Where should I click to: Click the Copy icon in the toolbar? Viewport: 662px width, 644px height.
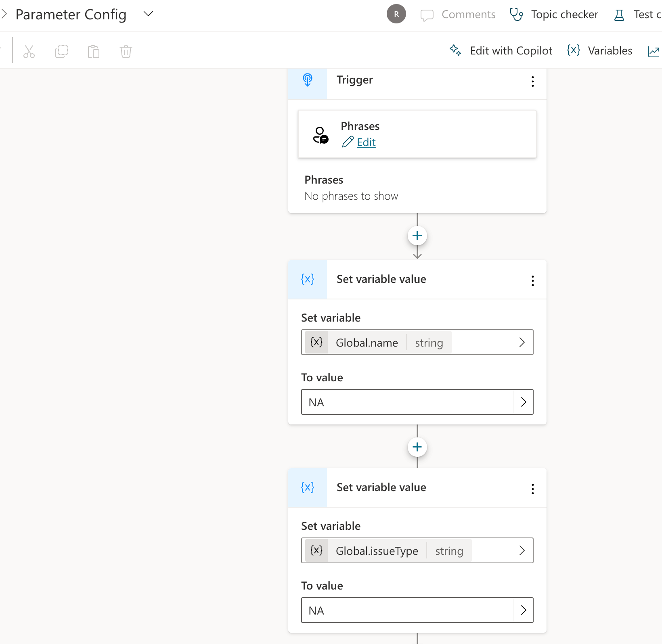(61, 51)
